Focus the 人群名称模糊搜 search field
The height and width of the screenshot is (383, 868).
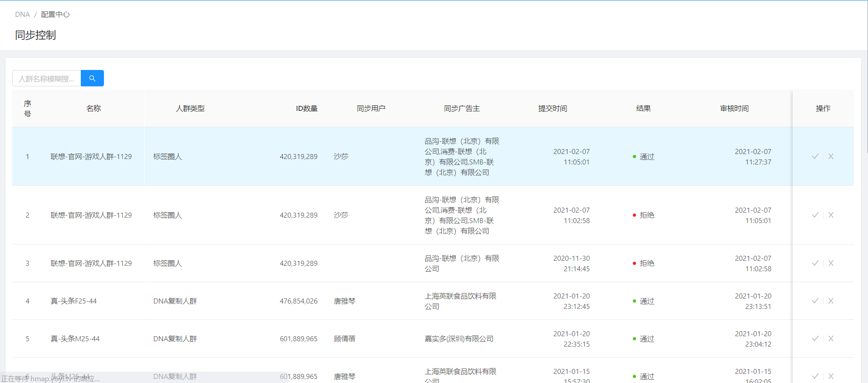47,78
